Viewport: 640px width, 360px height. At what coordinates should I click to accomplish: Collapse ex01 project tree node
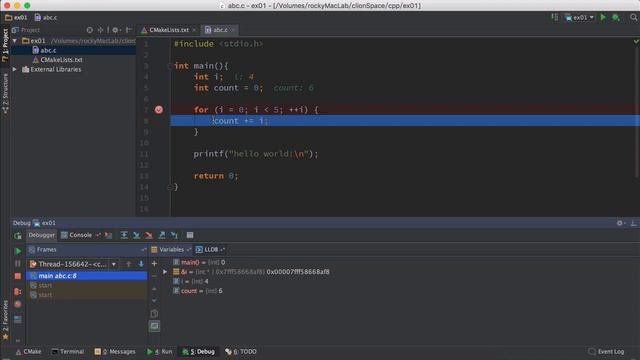[x=15, y=41]
